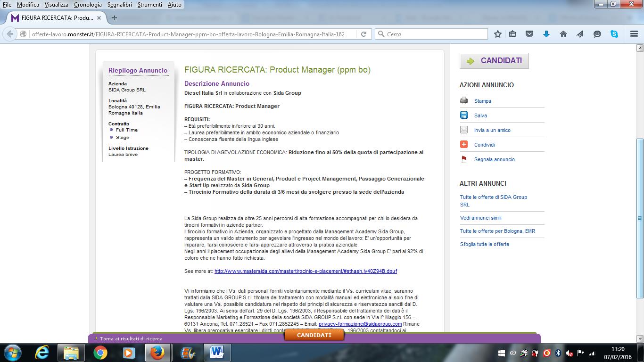Viewport: 644px width, 362px height.
Task: Click the taskbar clock showing 13:20
Action: click(x=618, y=353)
